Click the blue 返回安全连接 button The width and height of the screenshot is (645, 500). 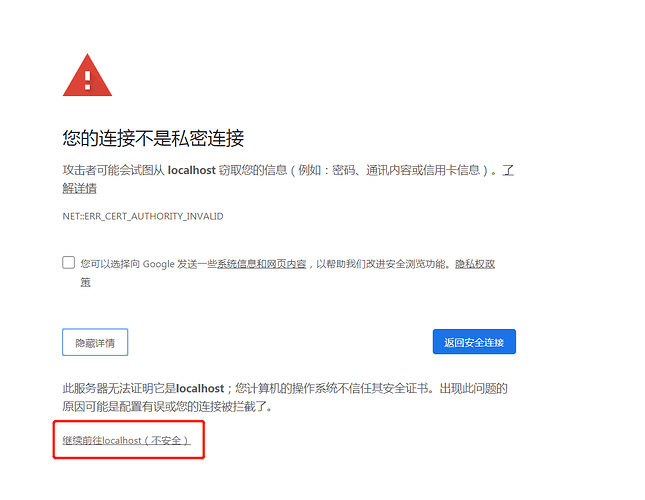(x=474, y=342)
